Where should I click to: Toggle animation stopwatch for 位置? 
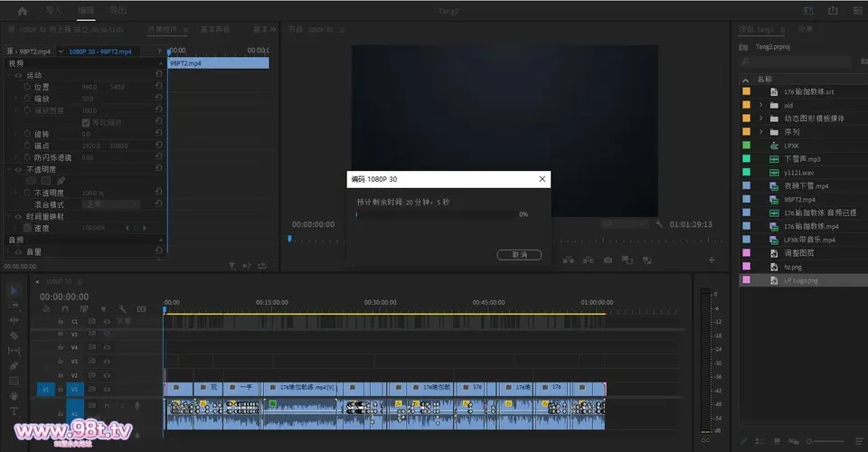pos(27,87)
